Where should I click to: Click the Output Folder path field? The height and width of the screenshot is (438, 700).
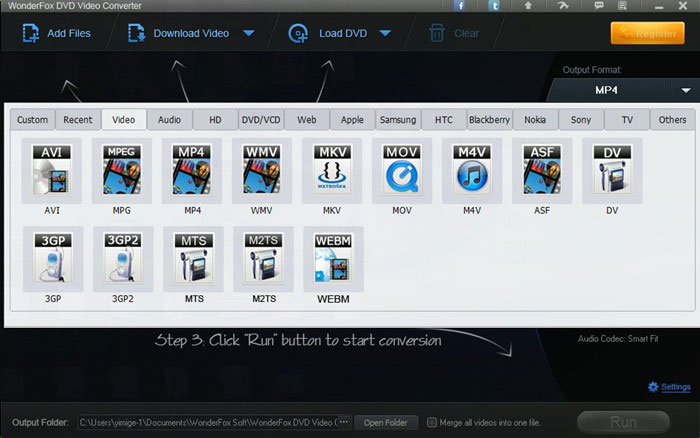tap(208, 422)
